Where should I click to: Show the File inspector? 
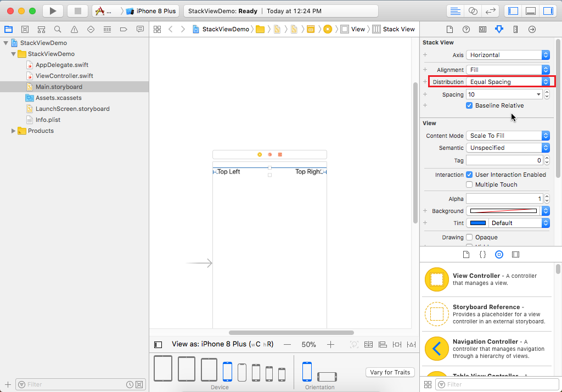click(449, 30)
